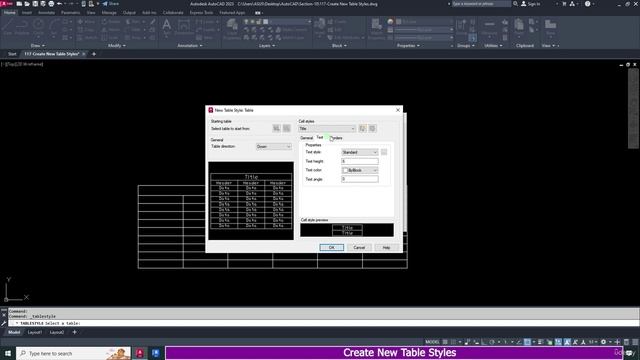Screen dimensions: 640x360
Task: Switch to the Parametric ribbon tab
Action: coord(70,13)
